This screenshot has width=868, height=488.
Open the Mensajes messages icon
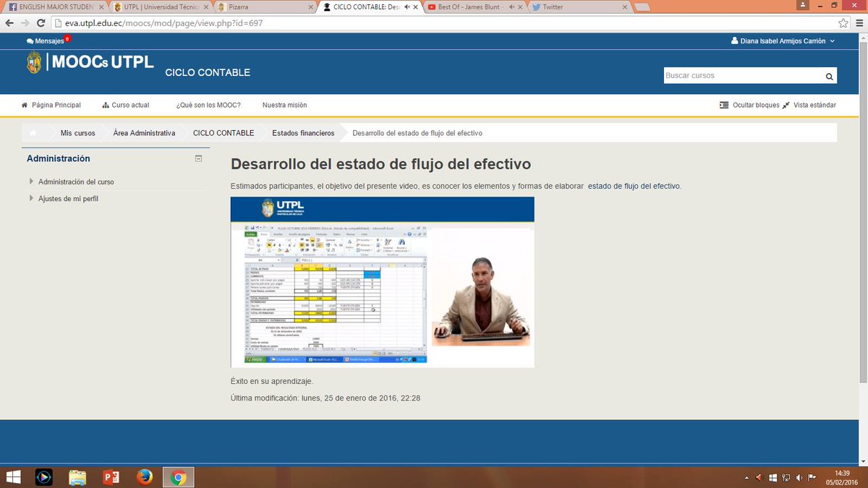[x=45, y=41]
